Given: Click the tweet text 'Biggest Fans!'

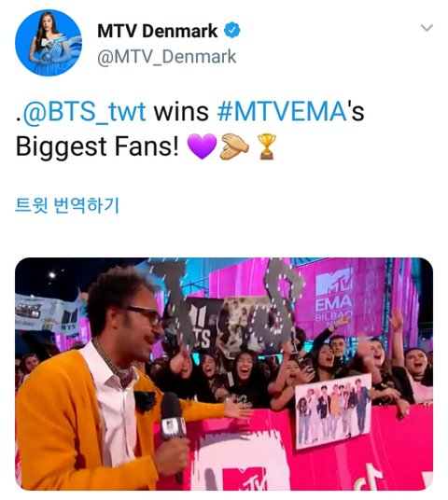Looking at the screenshot, I should [x=97, y=146].
